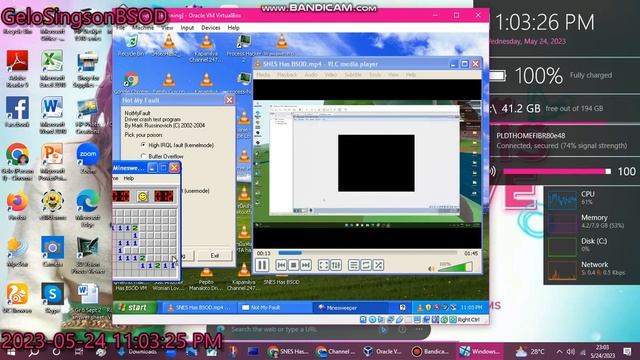Click Right Ctrl host key indicator
The width and height of the screenshot is (640, 360).
[468, 320]
